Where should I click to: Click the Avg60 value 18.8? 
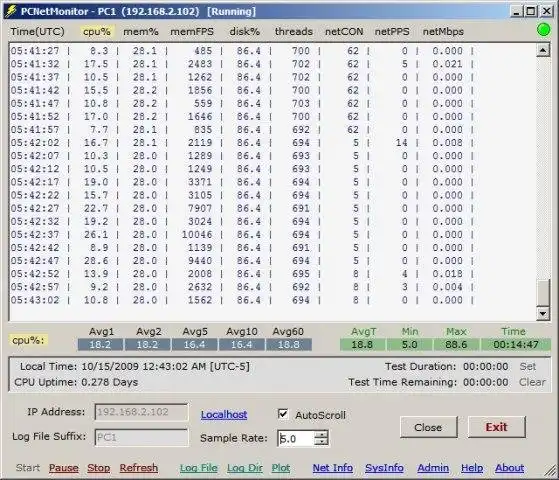(288, 344)
